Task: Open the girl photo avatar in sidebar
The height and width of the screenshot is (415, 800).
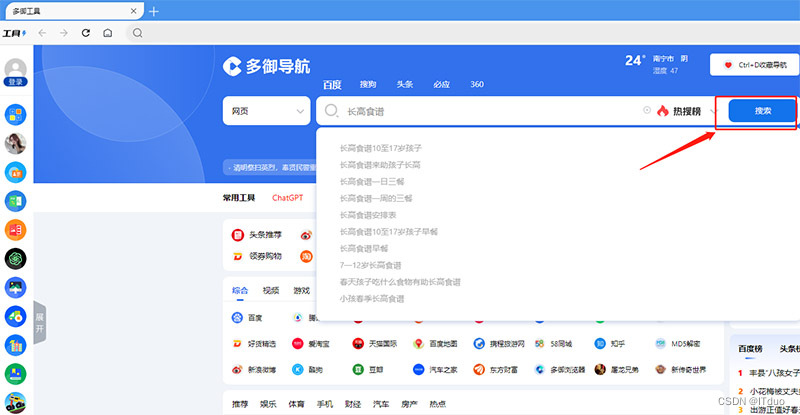Action: [15, 143]
